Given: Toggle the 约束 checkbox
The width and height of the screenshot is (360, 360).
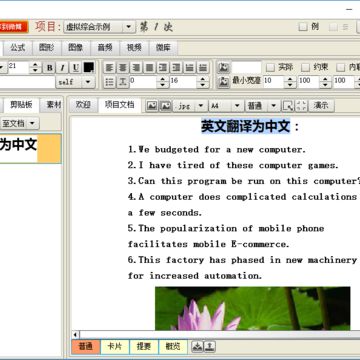Looking at the screenshot, I should pyautogui.click(x=305, y=68).
